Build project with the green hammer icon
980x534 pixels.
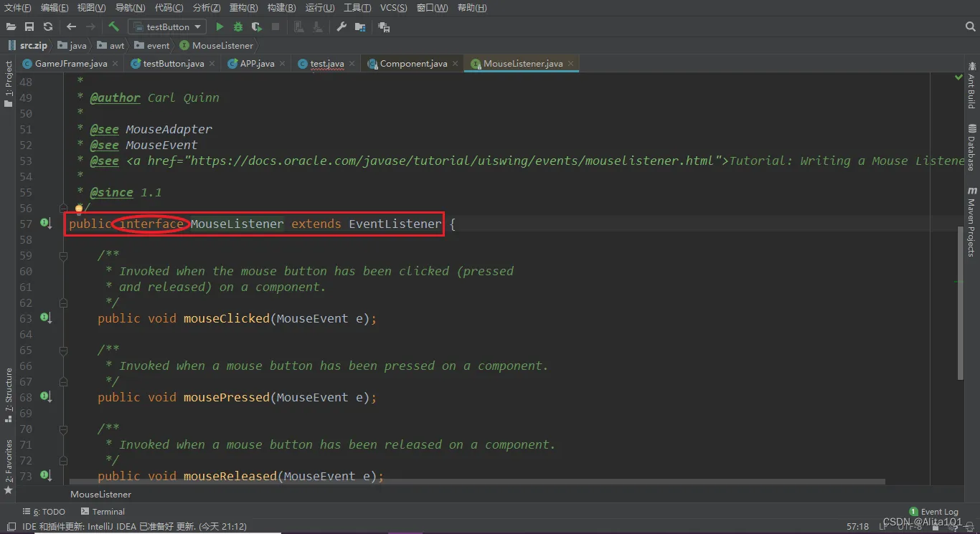113,27
